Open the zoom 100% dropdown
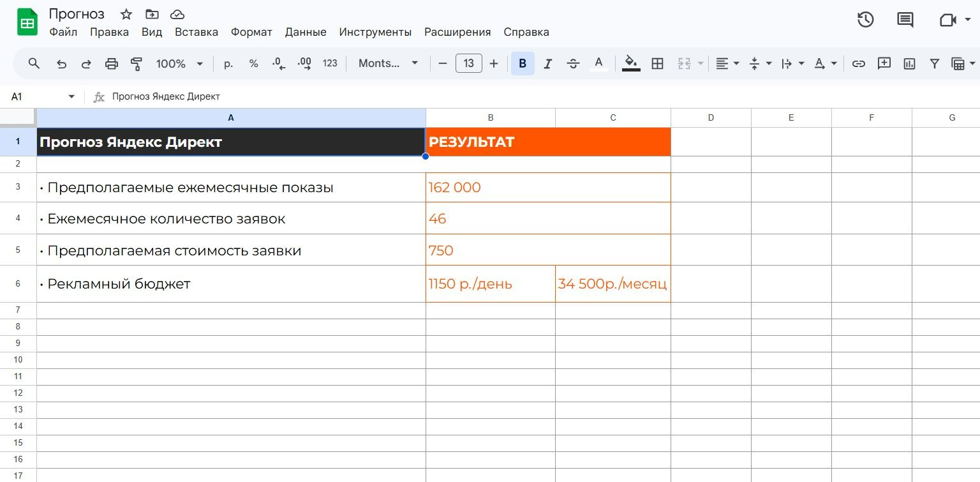This screenshot has height=482, width=980. pos(179,63)
